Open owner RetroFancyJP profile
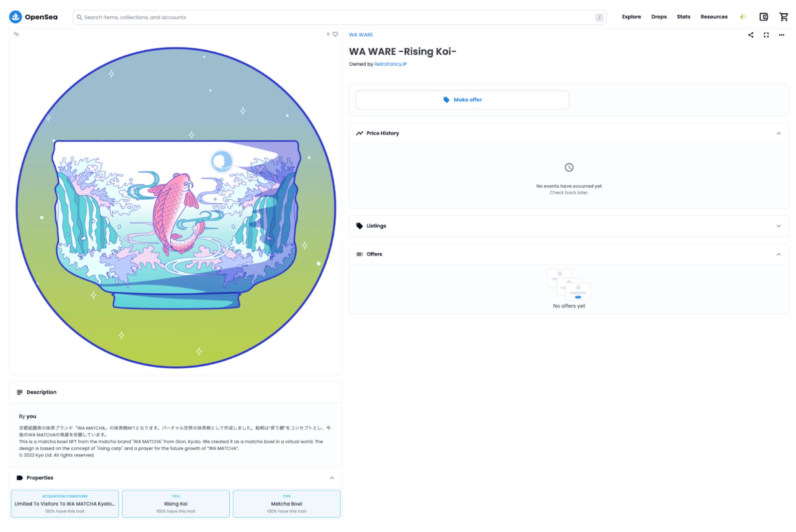The image size is (796, 532). click(390, 64)
